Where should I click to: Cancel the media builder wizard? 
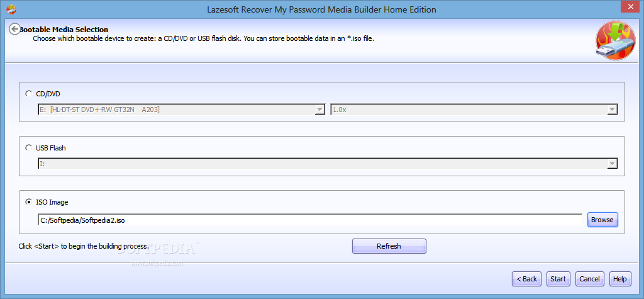(589, 279)
